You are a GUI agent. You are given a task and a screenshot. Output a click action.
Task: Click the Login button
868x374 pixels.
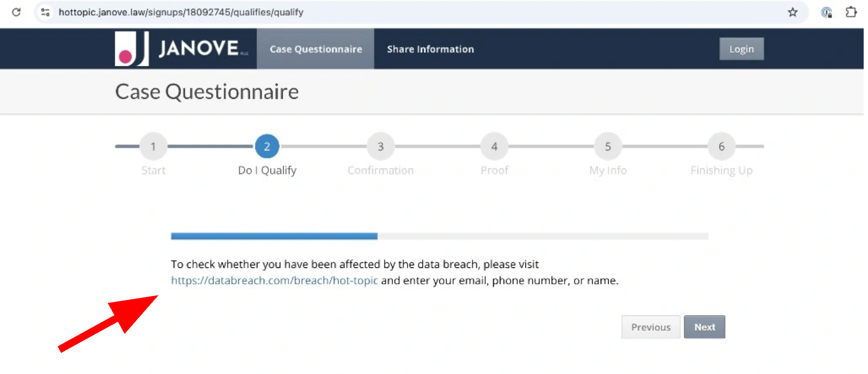[741, 49]
